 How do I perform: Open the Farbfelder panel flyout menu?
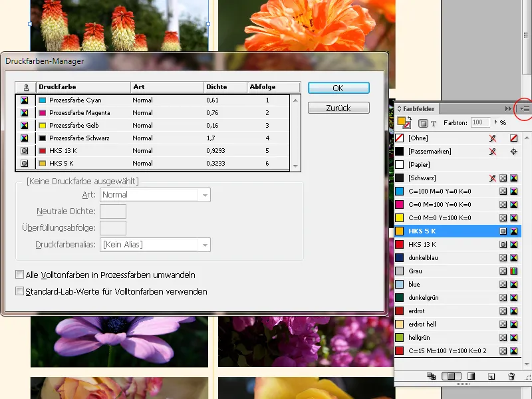coord(525,108)
